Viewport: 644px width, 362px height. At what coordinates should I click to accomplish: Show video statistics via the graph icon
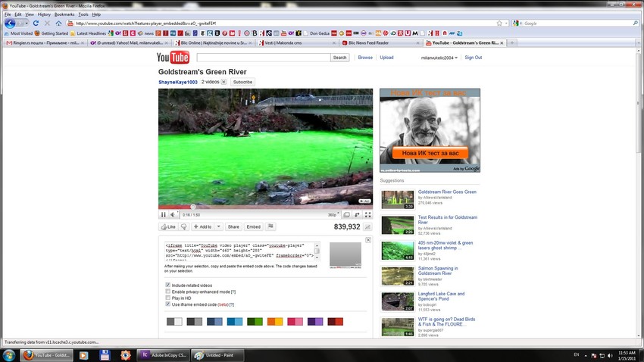(367, 226)
